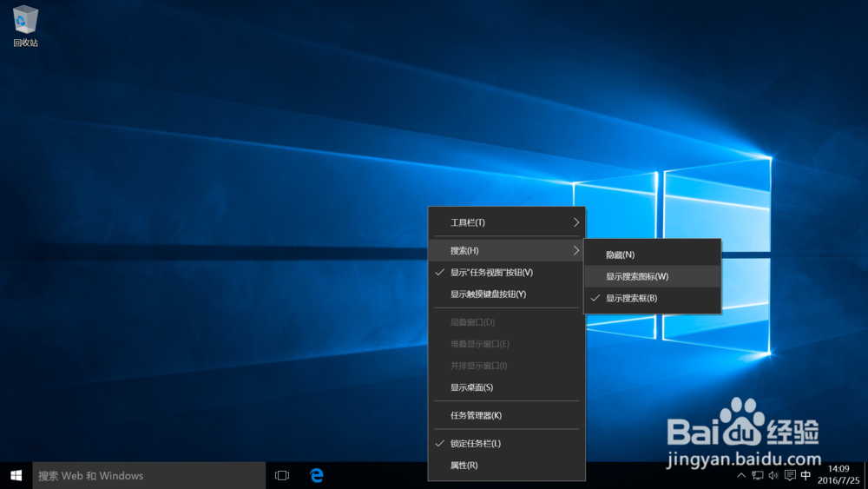Select 显示搜索图标(W) option
This screenshot has height=489, width=868.
click(652, 276)
